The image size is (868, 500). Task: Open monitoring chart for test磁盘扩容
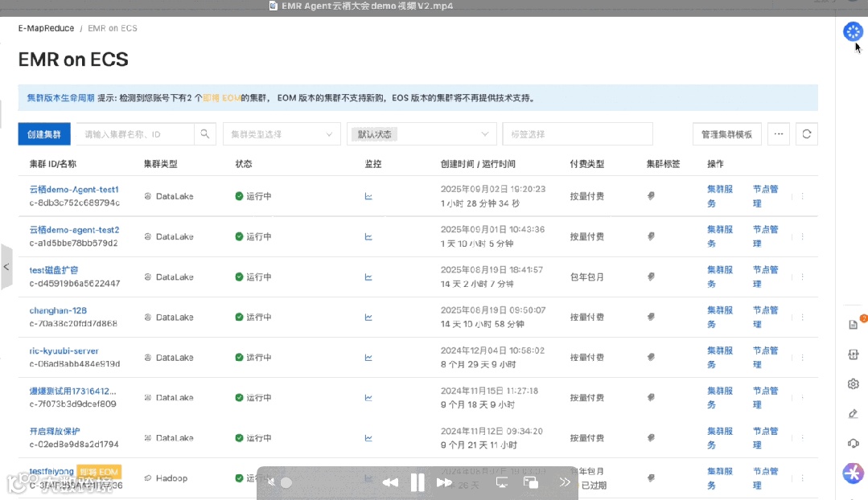pyautogui.click(x=368, y=277)
